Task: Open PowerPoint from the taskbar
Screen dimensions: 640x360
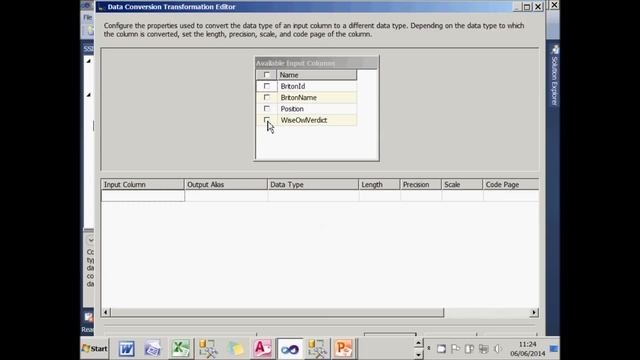Action: click(x=343, y=349)
